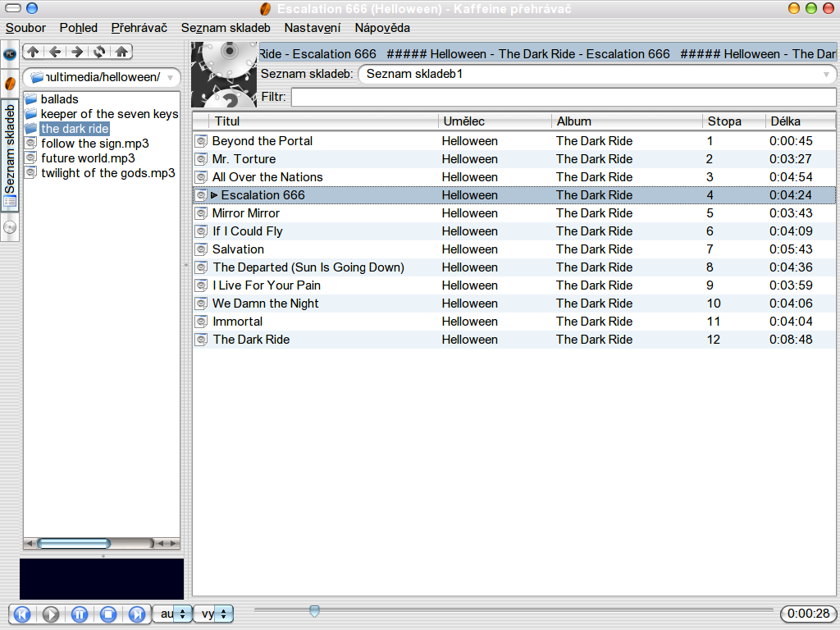
Task: Click the 0:00:28 elapsed time display
Action: pos(808,614)
